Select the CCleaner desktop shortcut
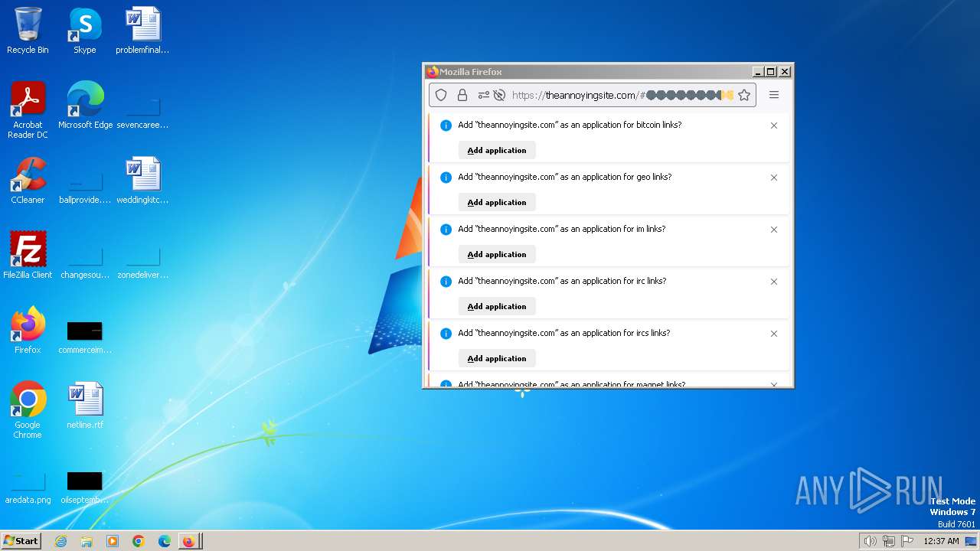 [28, 181]
